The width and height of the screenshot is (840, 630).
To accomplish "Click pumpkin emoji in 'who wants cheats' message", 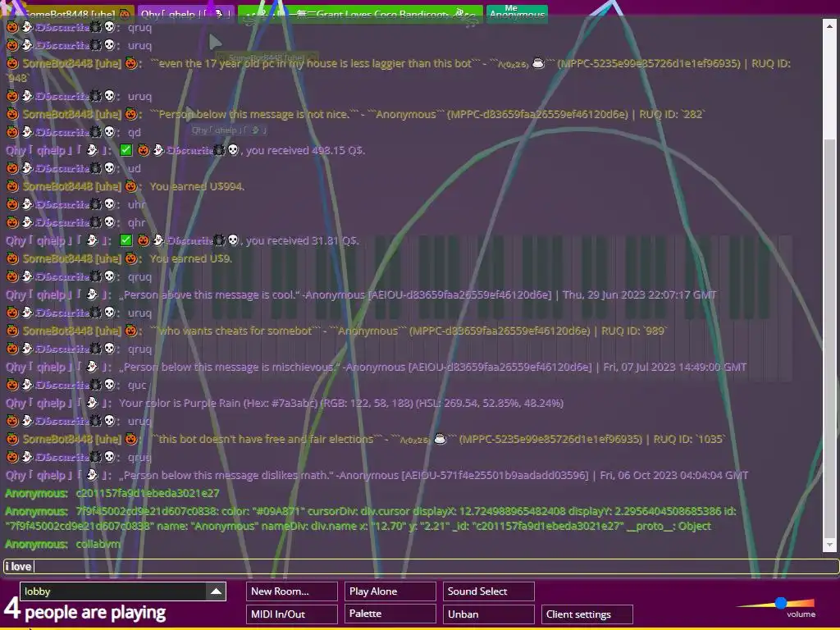I will click(130, 331).
